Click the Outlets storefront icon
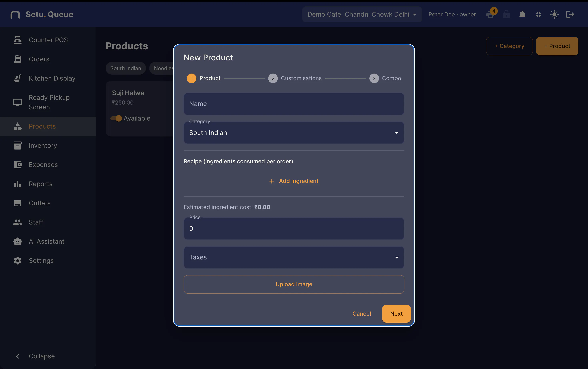The height and width of the screenshot is (369, 588). pos(18,203)
